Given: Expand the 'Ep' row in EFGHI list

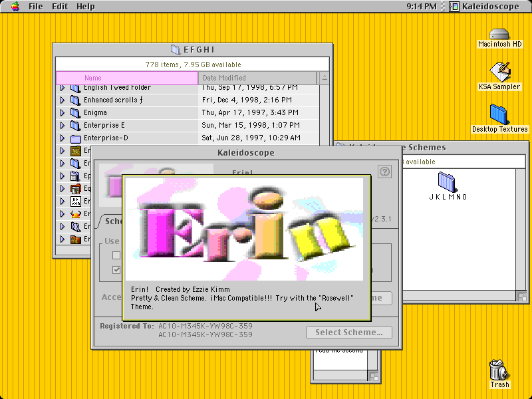Looking at the screenshot, I should click(x=63, y=176).
